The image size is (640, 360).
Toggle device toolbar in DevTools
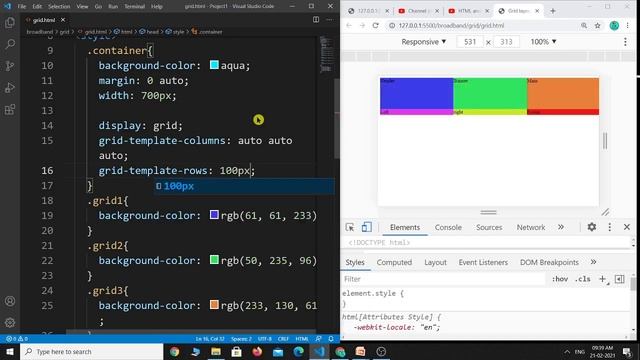(x=366, y=227)
